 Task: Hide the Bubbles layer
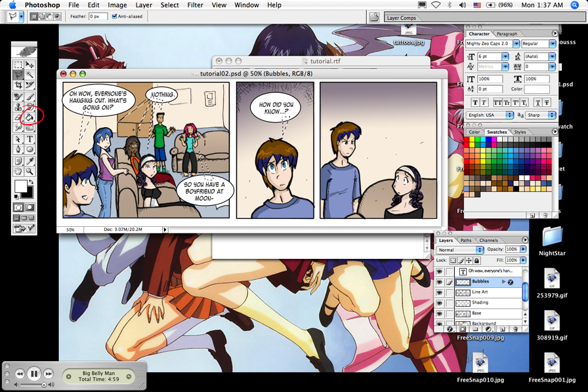click(440, 282)
